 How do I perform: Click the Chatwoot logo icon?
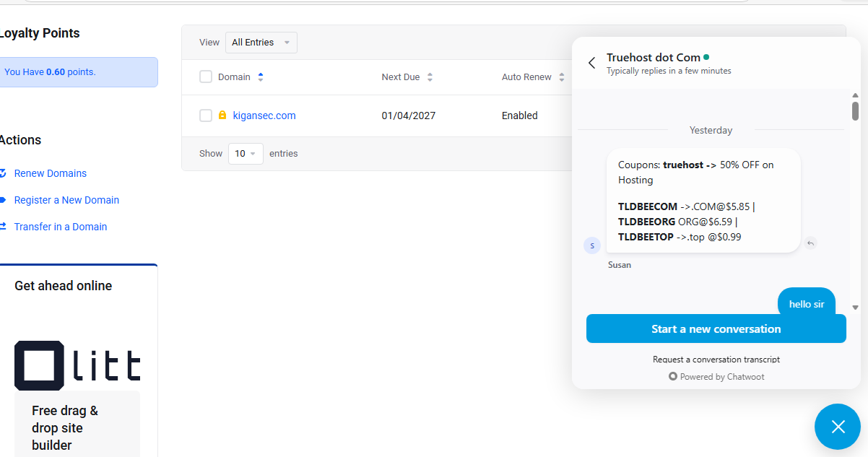click(673, 377)
